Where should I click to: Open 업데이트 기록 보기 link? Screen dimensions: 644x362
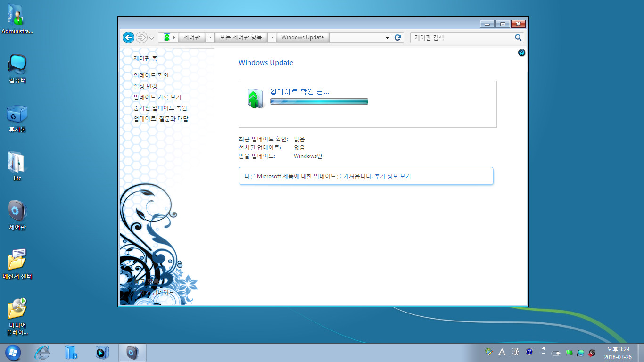pyautogui.click(x=157, y=97)
